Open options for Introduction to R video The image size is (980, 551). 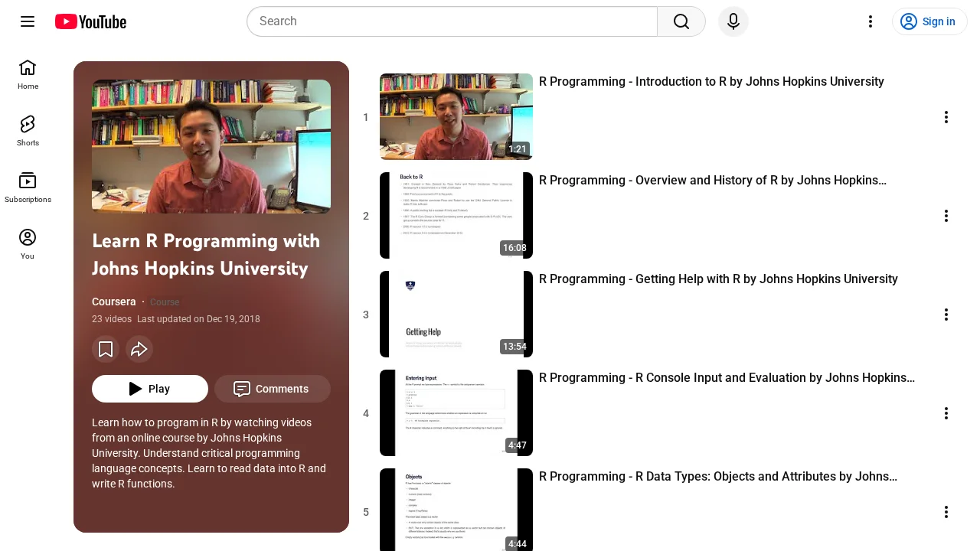tap(946, 117)
